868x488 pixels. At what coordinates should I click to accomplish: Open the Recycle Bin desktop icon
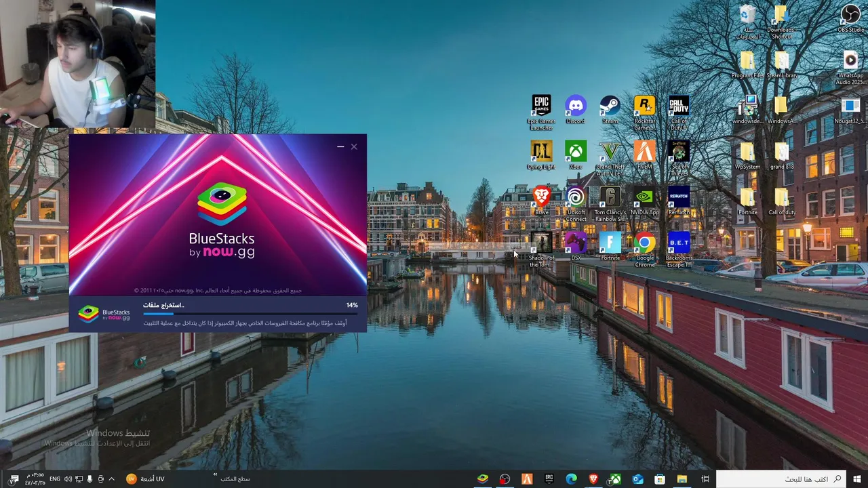(x=747, y=22)
